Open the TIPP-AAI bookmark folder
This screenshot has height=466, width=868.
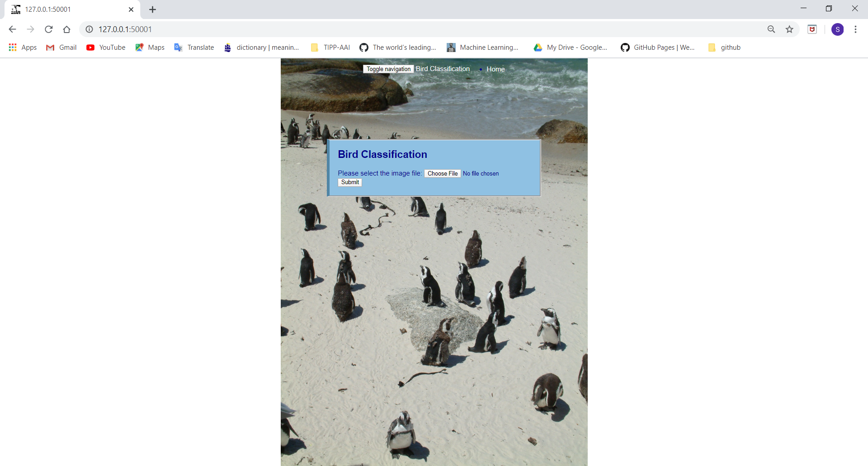(330, 48)
